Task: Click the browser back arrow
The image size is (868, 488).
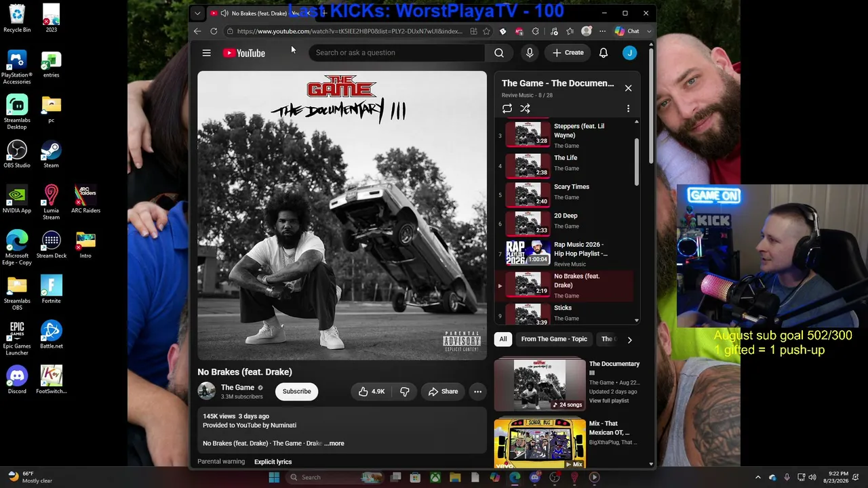Action: point(197,31)
